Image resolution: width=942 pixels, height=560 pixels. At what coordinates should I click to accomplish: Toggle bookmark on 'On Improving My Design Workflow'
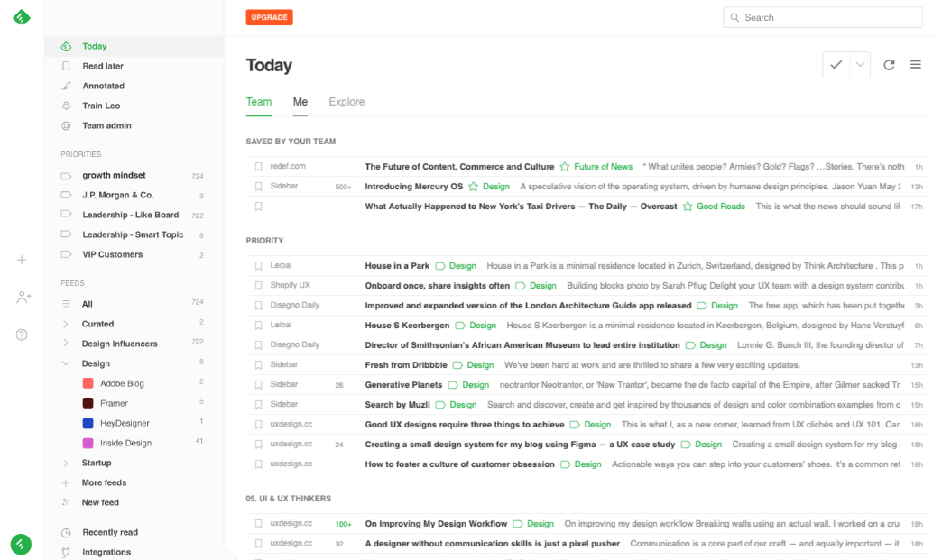pos(258,524)
